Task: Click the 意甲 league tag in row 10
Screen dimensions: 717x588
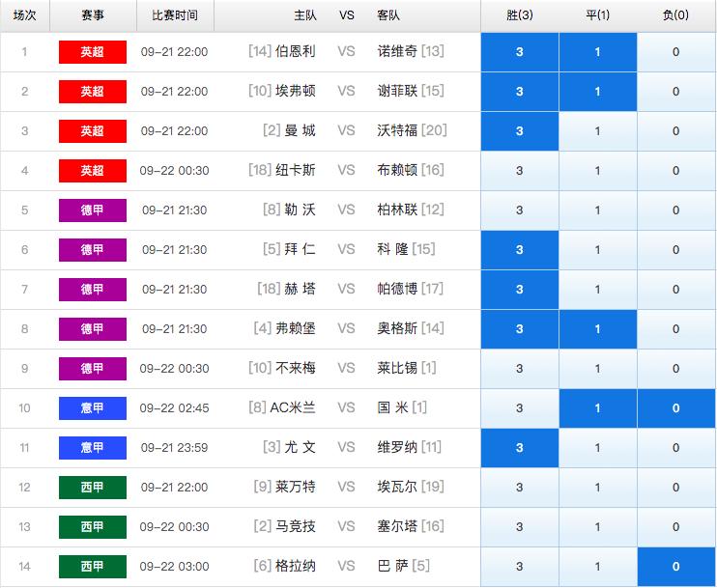Action: click(x=93, y=408)
